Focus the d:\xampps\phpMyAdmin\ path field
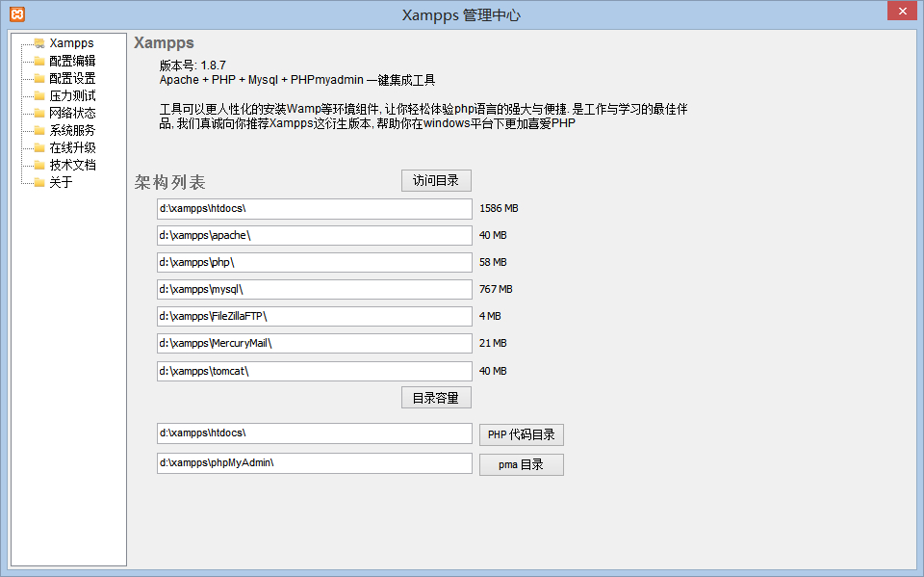The height and width of the screenshot is (577, 924). tap(315, 463)
